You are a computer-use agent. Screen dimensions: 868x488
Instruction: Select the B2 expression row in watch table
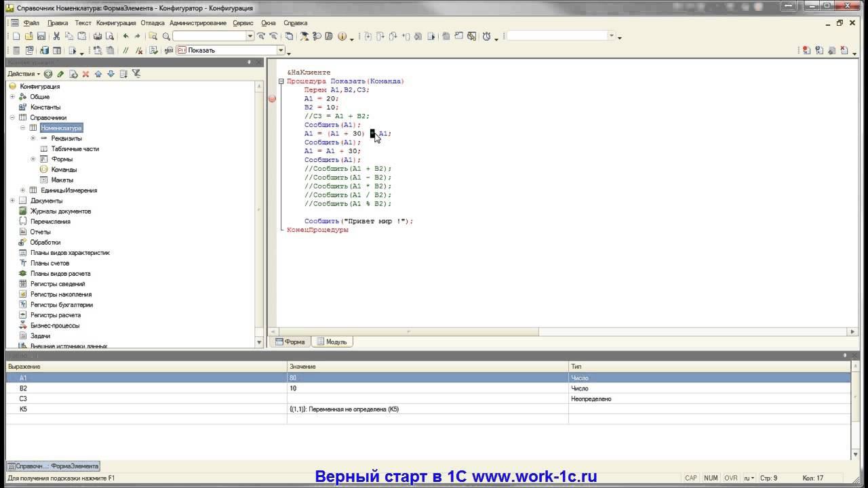click(429, 388)
